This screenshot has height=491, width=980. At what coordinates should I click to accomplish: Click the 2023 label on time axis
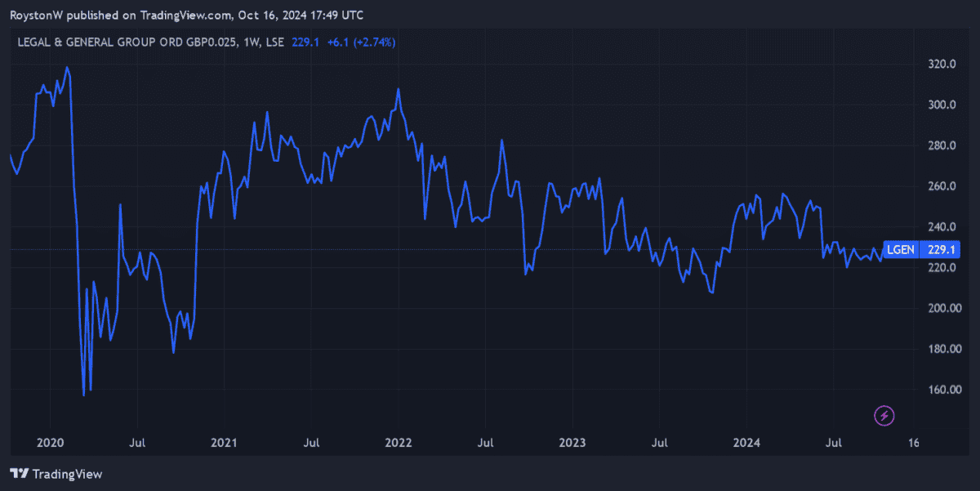click(x=572, y=443)
